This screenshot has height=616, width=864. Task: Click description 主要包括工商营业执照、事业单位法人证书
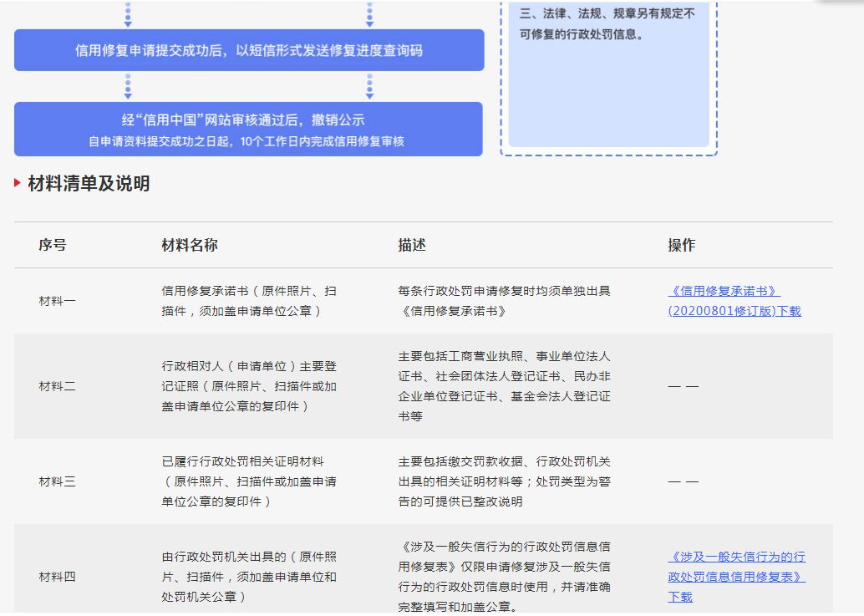tap(504, 386)
